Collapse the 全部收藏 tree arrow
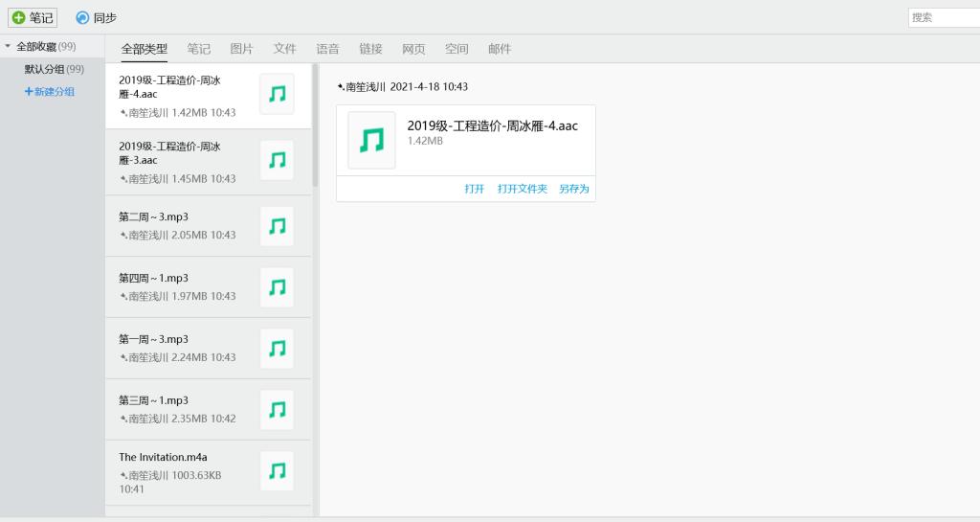This screenshot has height=522, width=980. (x=8, y=47)
